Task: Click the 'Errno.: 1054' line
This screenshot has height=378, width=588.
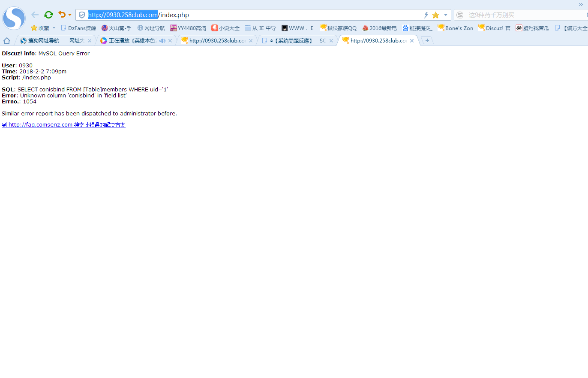Action: pos(19,102)
